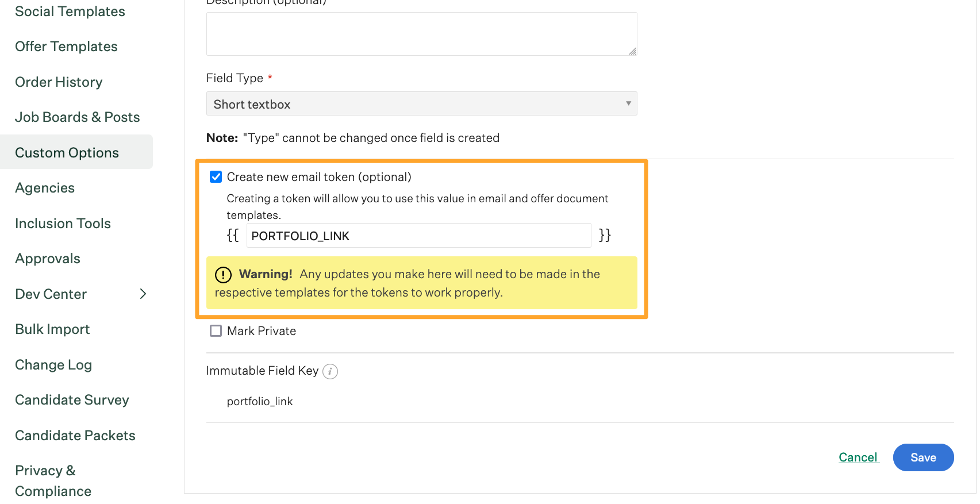
Task: Click inside the Description text area
Action: point(421,34)
